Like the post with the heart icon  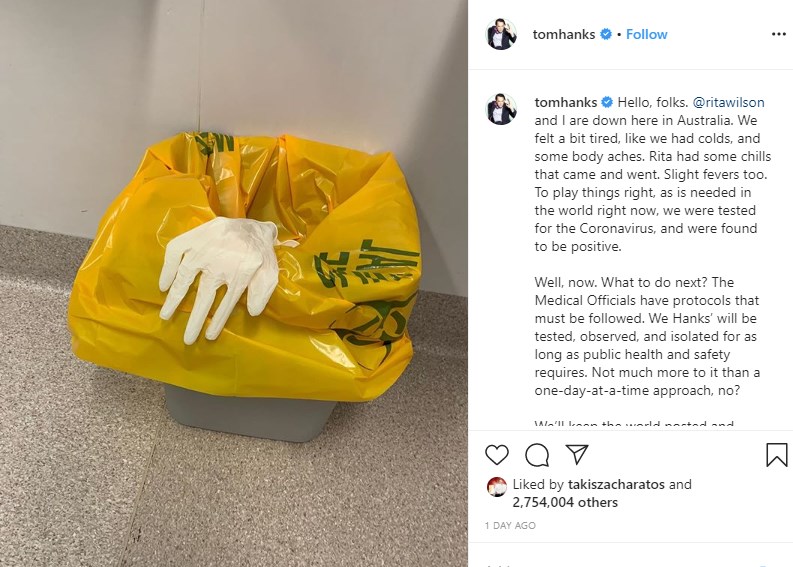point(497,454)
